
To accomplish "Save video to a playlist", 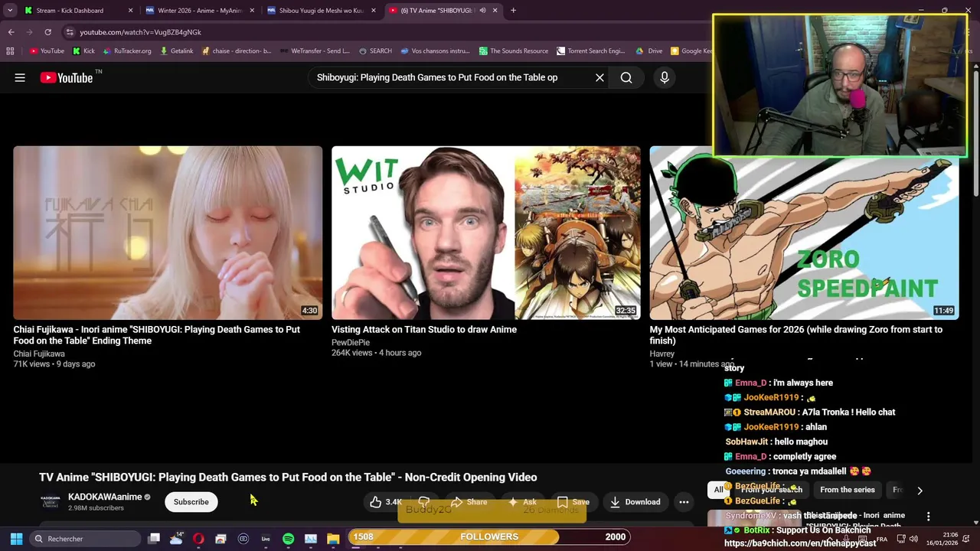I will tap(573, 502).
